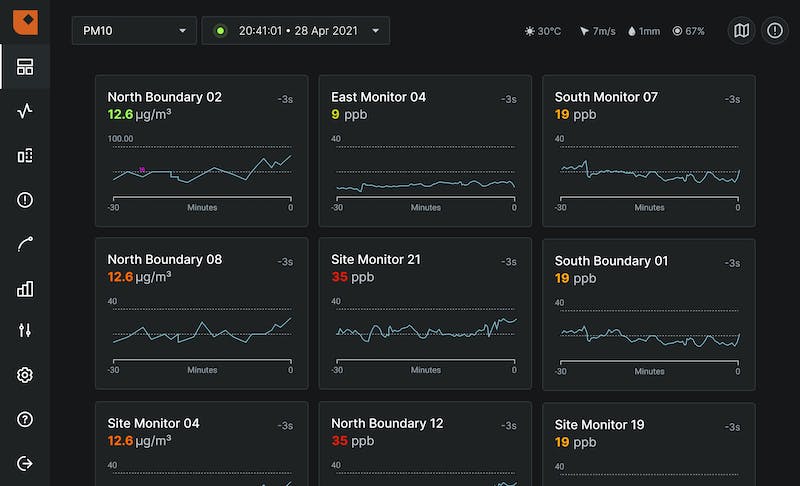800x486 pixels.
Task: Click the 19 ppb reading on South Monitor 07
Action: (x=576, y=115)
